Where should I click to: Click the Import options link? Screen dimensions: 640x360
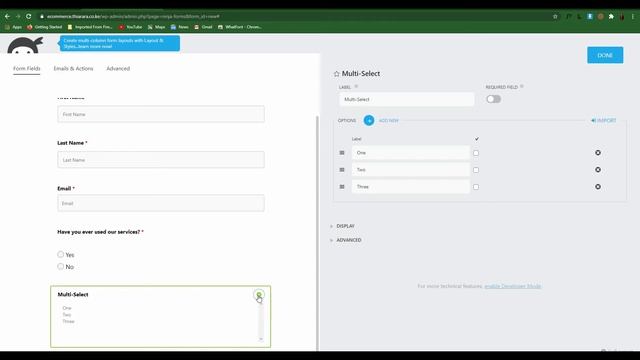[x=604, y=120]
